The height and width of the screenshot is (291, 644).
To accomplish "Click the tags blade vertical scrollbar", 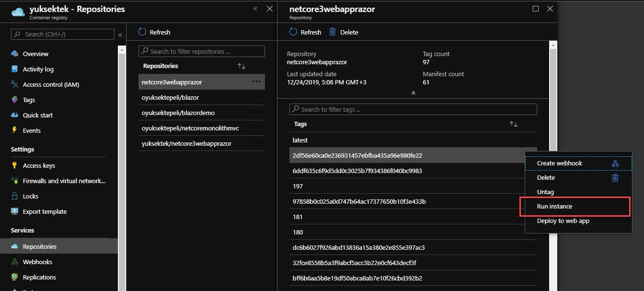I will pyautogui.click(x=552, y=165).
